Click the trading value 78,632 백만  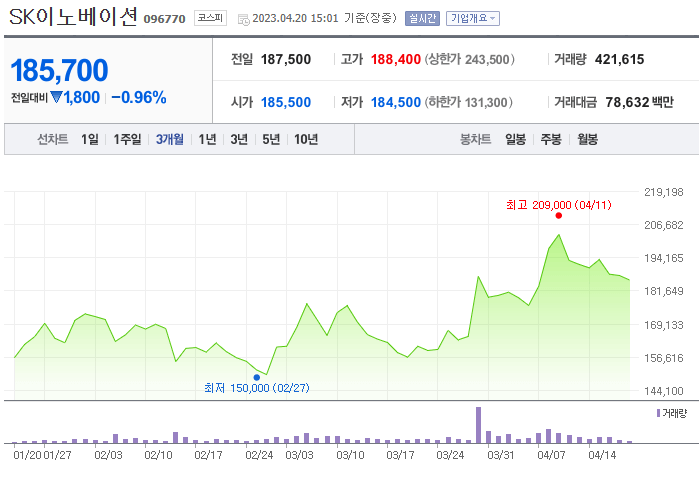point(639,103)
